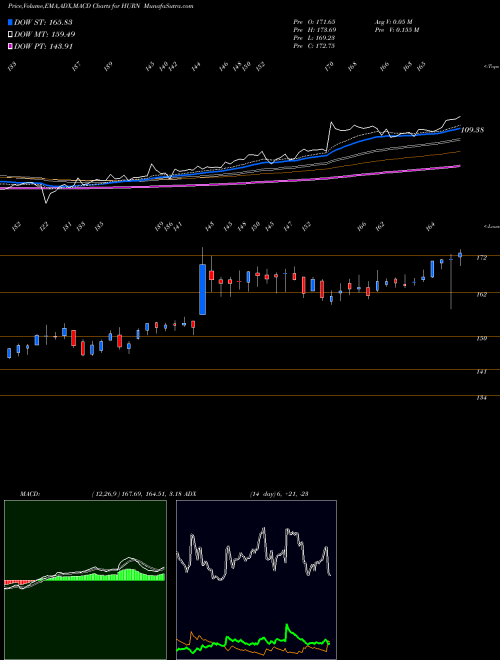Click the MACD parameters (12,26,9) values text
This screenshot has width=500, height=660.
coord(136,494)
